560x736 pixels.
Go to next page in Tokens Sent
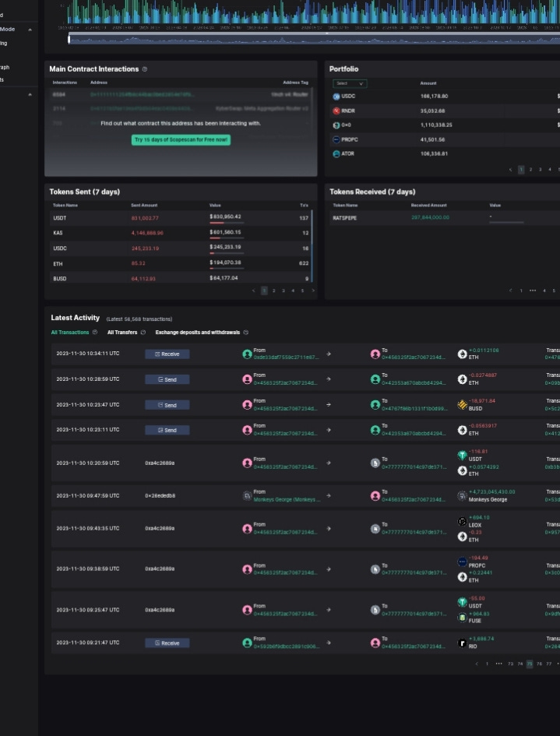click(313, 291)
